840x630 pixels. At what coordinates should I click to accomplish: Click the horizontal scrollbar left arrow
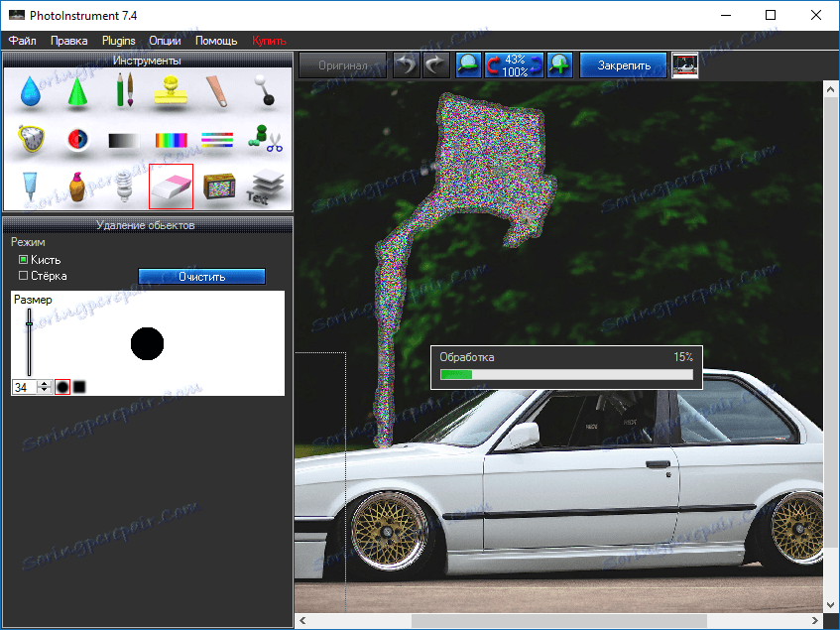(302, 620)
